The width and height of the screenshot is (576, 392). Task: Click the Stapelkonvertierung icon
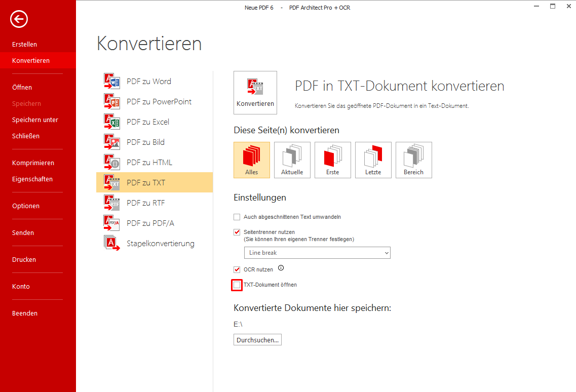pos(111,243)
